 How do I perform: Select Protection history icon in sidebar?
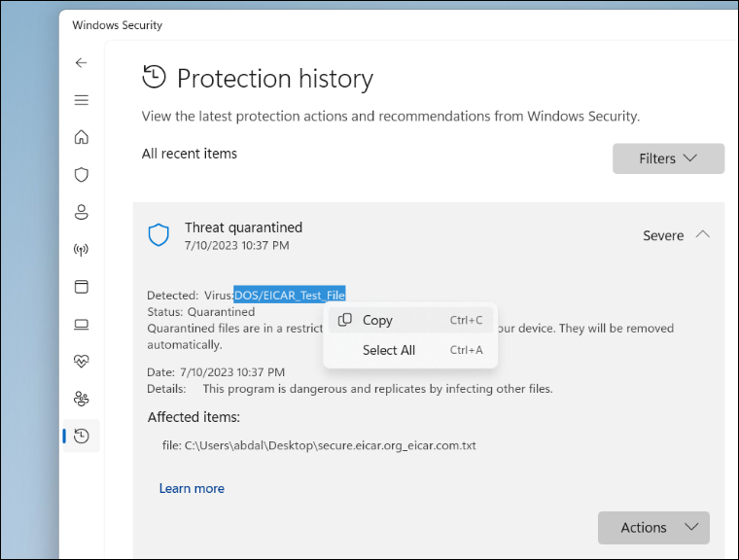(82, 437)
